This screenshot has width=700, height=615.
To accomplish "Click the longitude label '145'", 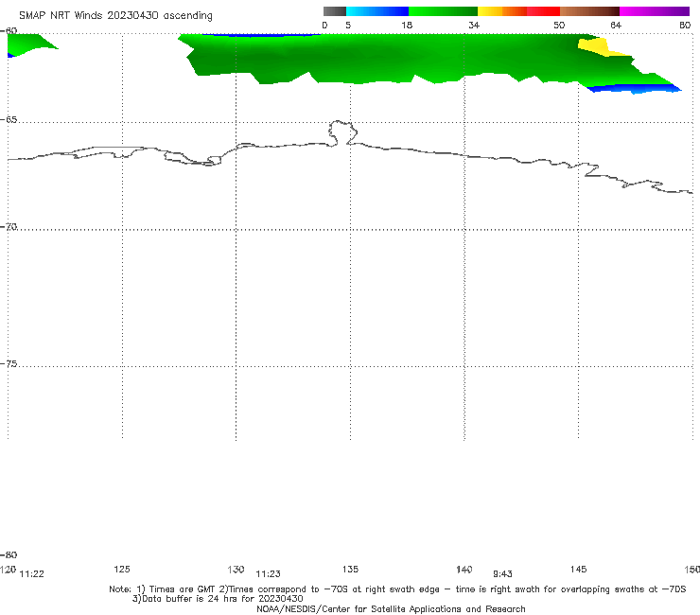I will (x=579, y=569).
